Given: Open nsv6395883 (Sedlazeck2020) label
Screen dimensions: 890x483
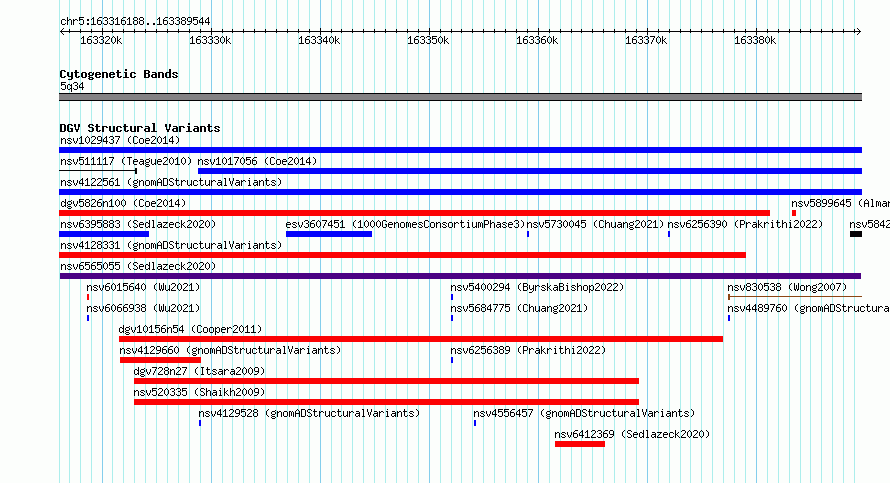Looking at the screenshot, I should [138, 224].
